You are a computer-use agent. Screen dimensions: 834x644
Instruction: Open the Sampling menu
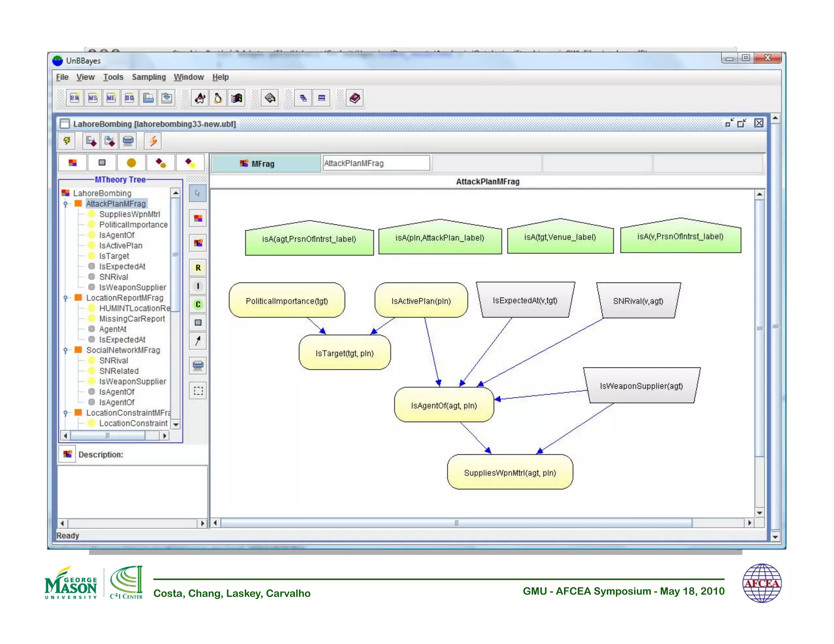pos(149,77)
